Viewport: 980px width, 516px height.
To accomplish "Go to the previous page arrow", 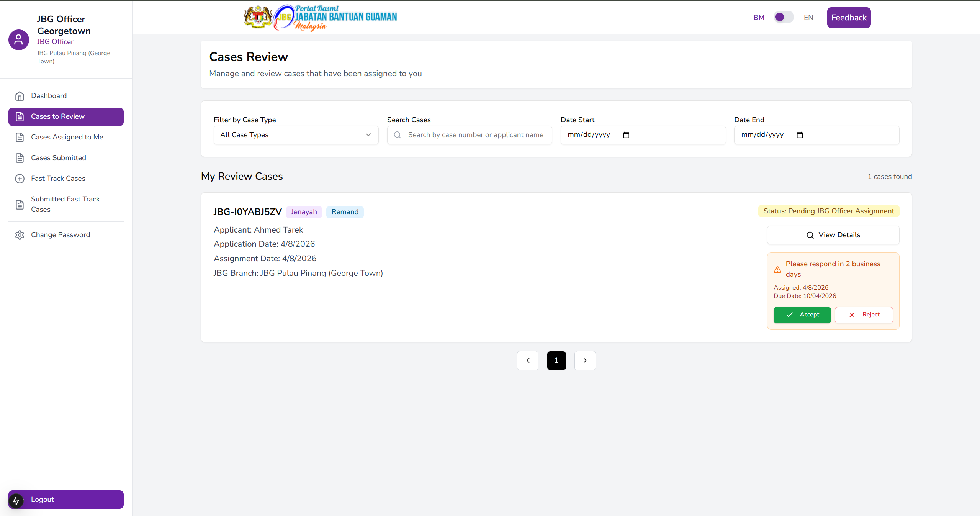I will point(528,360).
